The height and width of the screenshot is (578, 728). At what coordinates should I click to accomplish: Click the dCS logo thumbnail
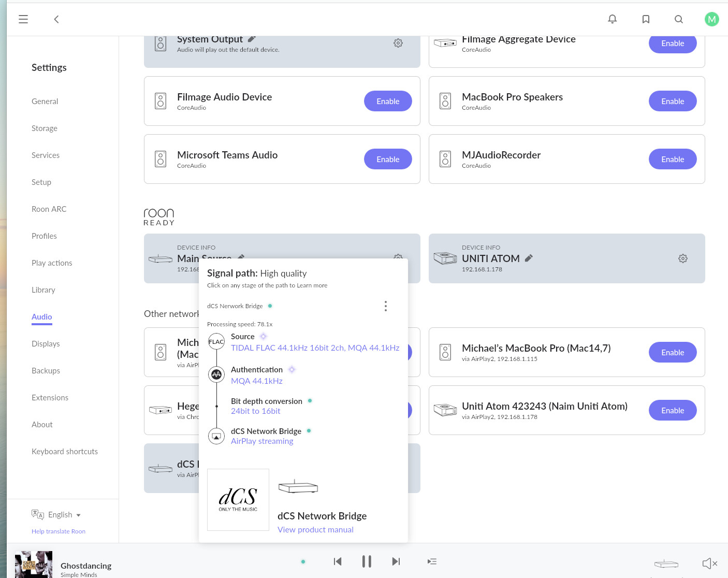238,500
